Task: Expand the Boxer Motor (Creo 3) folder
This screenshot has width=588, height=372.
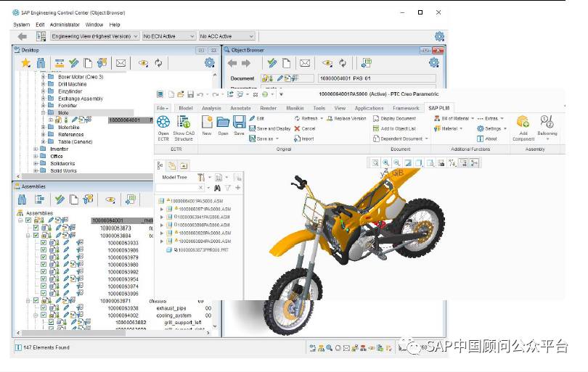Action: (43, 77)
